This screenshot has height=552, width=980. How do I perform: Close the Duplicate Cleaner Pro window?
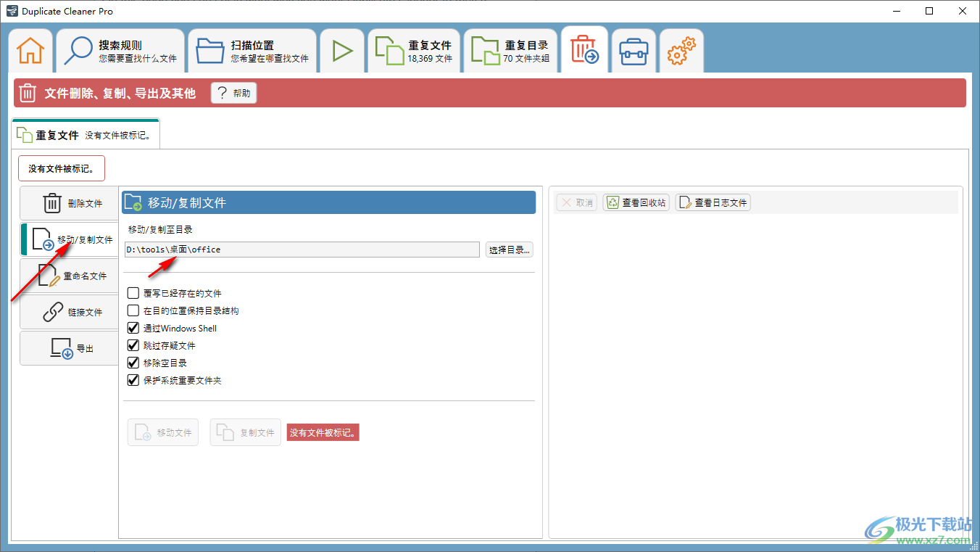point(963,11)
